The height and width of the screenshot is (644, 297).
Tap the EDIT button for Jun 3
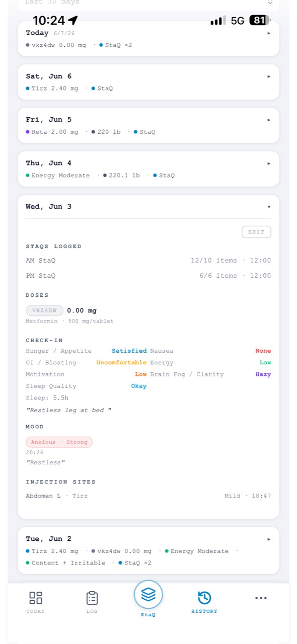(x=256, y=232)
